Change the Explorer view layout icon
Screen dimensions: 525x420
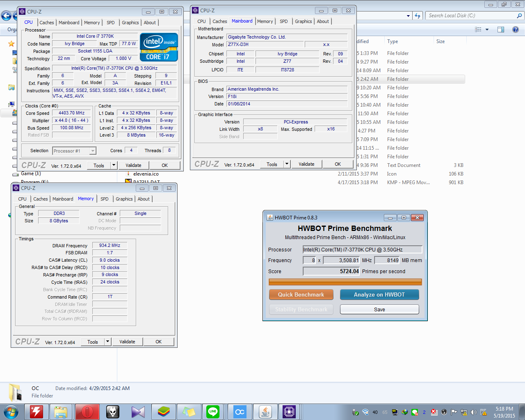click(478, 30)
